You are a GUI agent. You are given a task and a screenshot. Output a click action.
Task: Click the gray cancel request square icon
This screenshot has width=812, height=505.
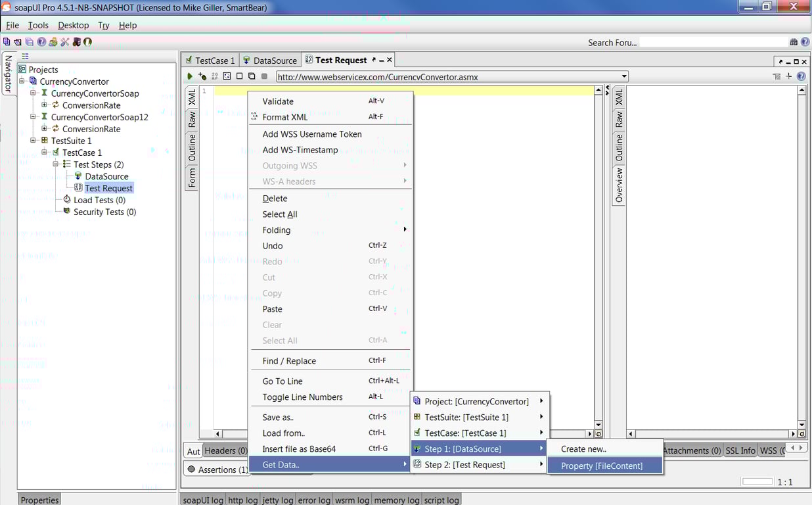[264, 76]
